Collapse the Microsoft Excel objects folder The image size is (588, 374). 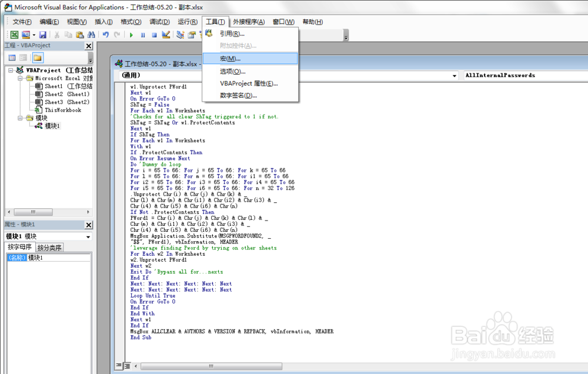[20, 78]
